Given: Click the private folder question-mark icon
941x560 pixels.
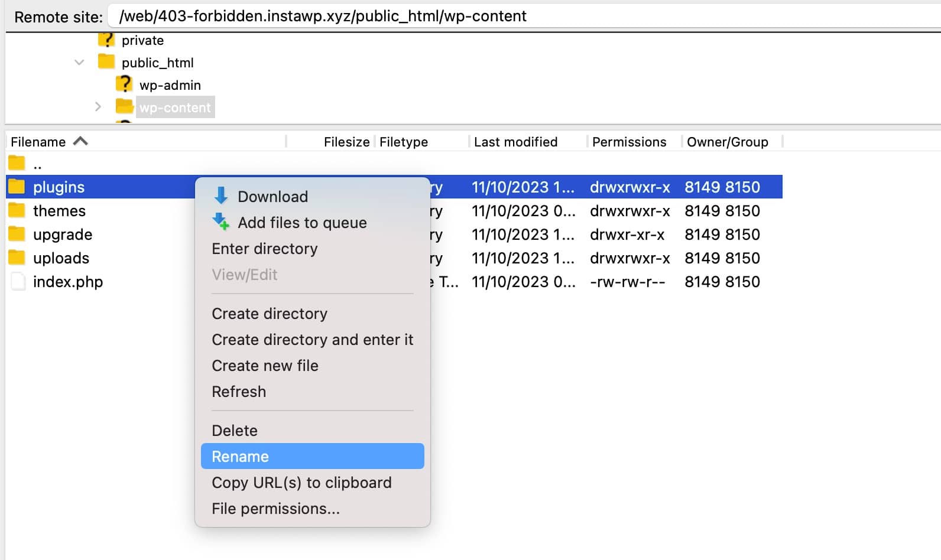Looking at the screenshot, I should tap(106, 40).
